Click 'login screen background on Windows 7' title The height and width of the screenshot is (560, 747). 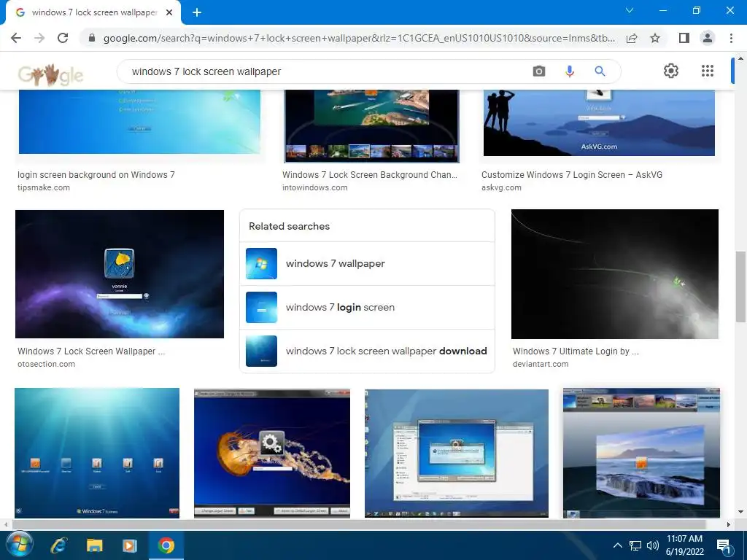pos(96,175)
